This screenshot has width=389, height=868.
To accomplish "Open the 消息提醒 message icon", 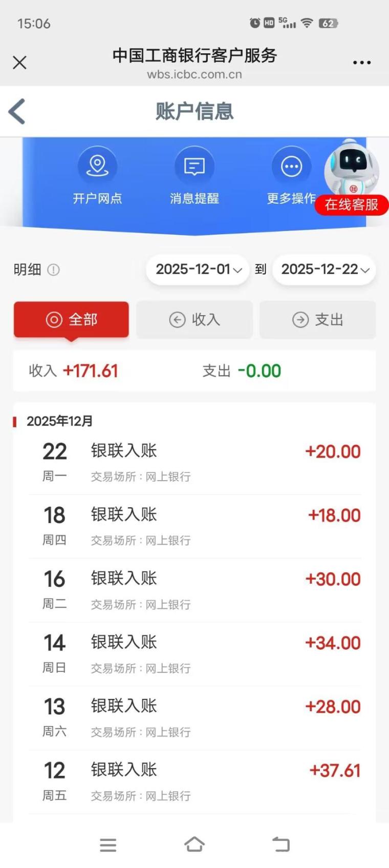I will click(x=194, y=167).
